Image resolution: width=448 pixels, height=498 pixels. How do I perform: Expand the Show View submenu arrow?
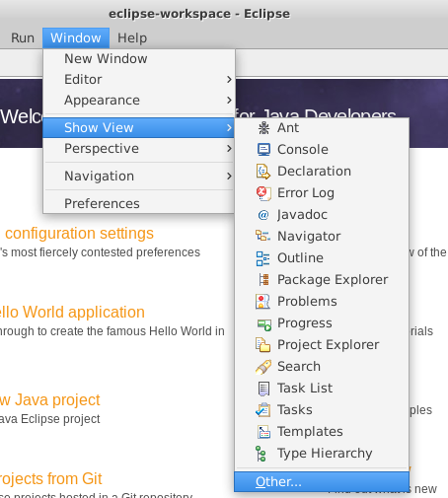pos(229,127)
